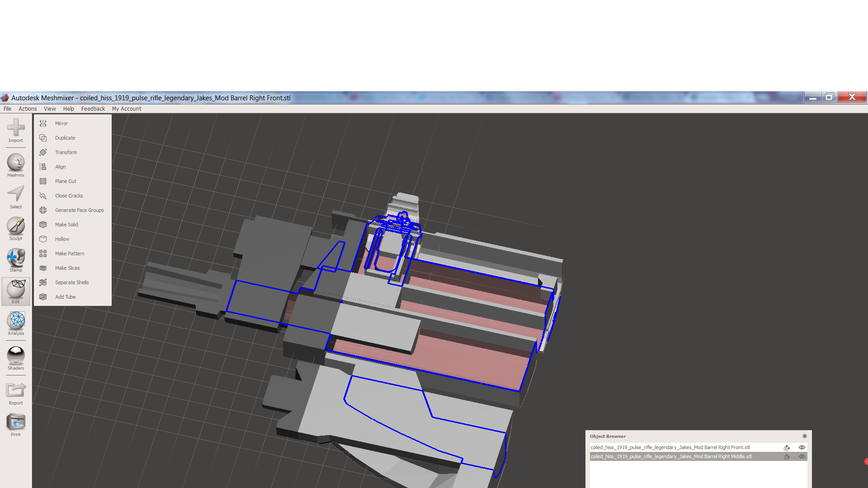
Task: Choose Duplicate label in Edit list
Action: click(65, 138)
